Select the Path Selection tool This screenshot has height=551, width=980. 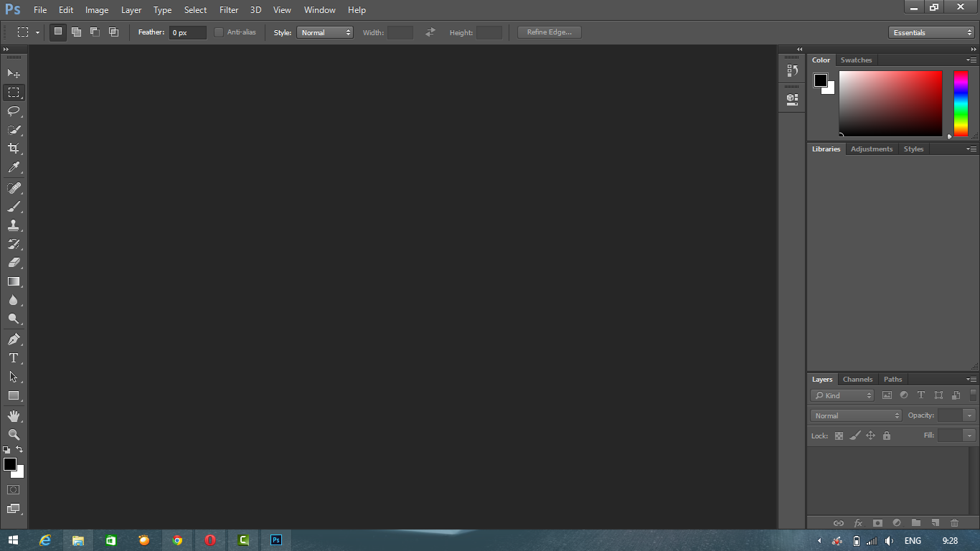pyautogui.click(x=14, y=377)
